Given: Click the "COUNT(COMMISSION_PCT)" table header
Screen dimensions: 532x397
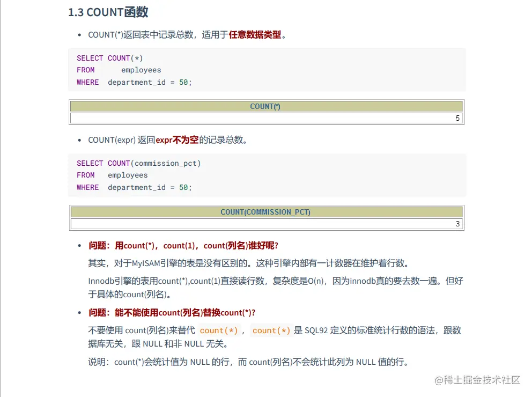Looking at the screenshot, I should click(267, 212).
